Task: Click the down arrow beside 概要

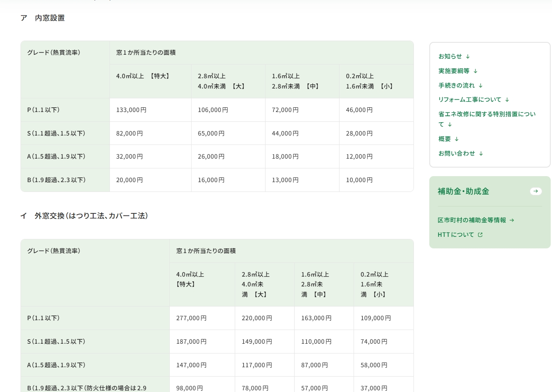Action: 457,139
